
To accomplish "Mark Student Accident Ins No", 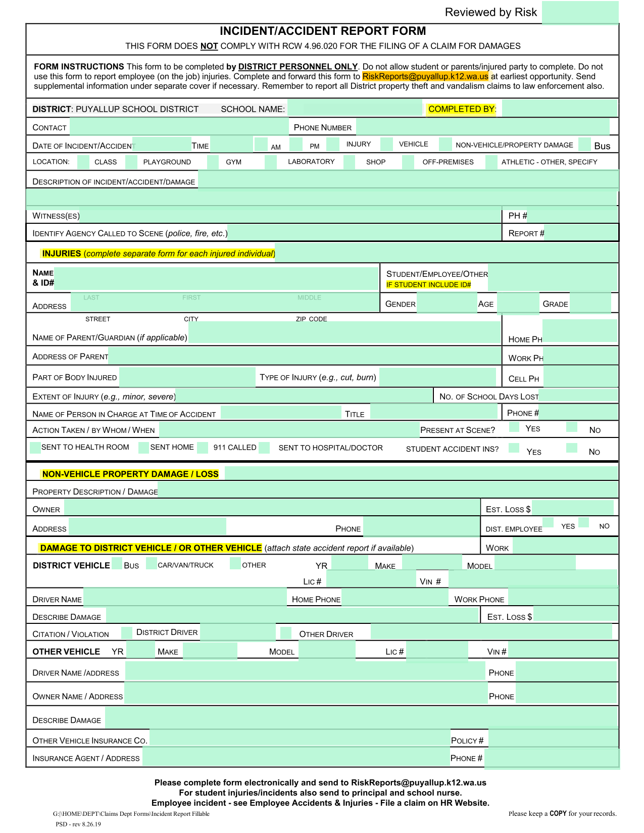I will (572, 448).
